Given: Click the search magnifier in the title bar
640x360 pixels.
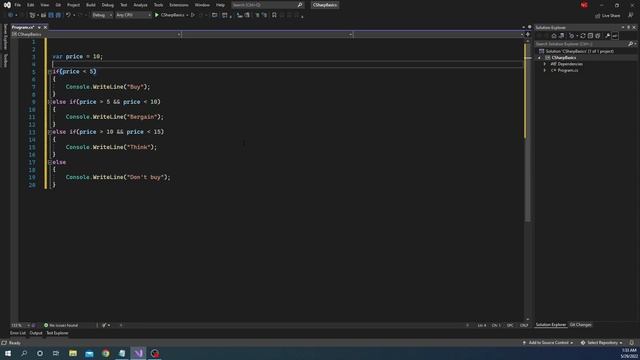Looking at the screenshot, I should point(300,5).
